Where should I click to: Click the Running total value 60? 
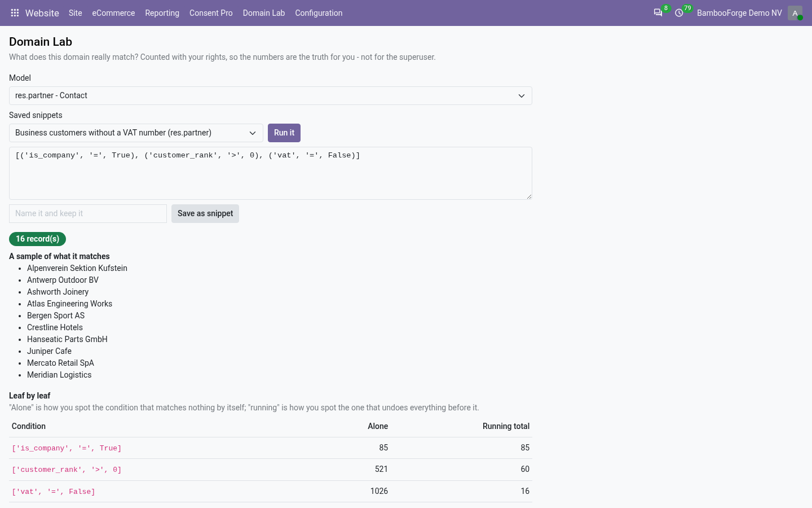pyautogui.click(x=525, y=469)
